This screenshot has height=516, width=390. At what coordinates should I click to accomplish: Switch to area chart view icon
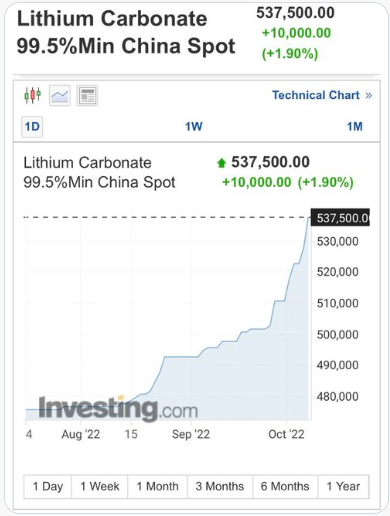[x=60, y=95]
